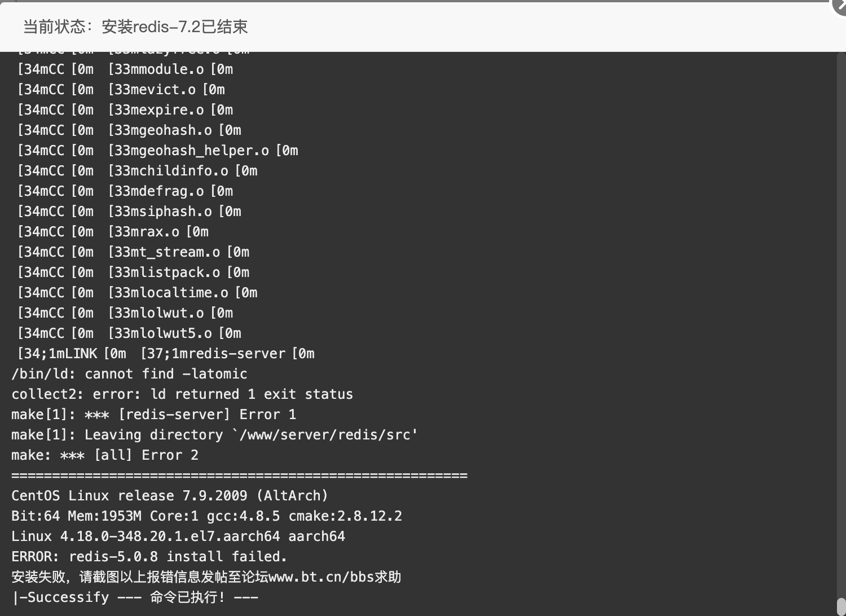Click the '|-Successify --- 命令已执行' line
Viewport: 846px width, 616px height.
tap(135, 597)
